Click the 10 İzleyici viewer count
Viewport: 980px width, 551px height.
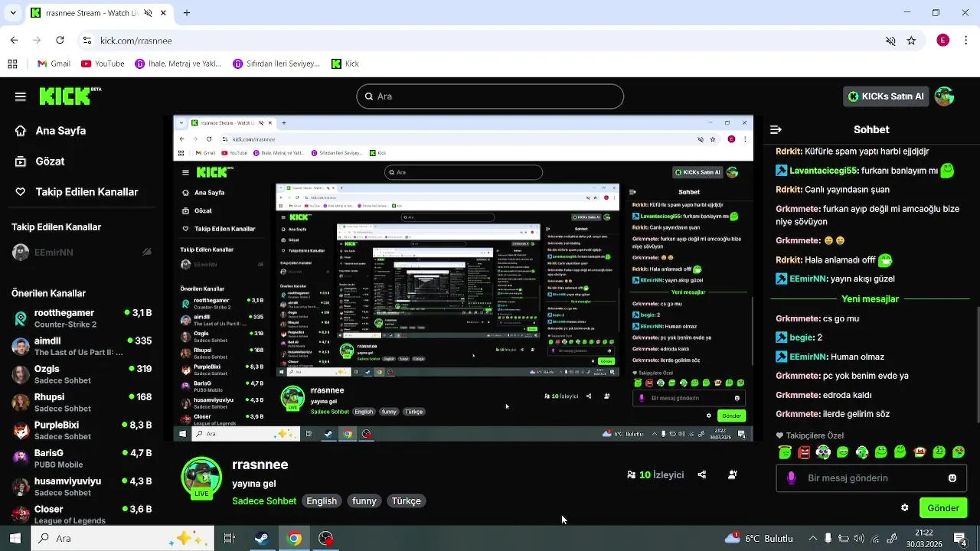coord(655,475)
